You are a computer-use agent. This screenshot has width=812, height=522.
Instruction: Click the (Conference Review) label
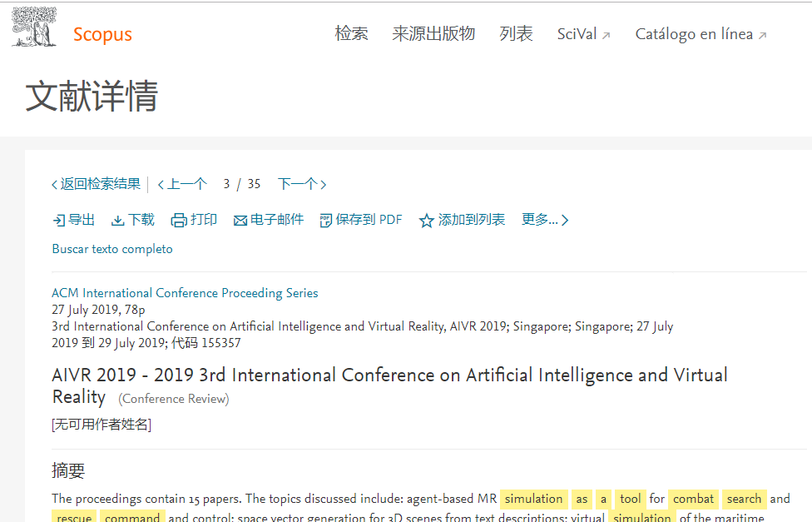pos(174,399)
